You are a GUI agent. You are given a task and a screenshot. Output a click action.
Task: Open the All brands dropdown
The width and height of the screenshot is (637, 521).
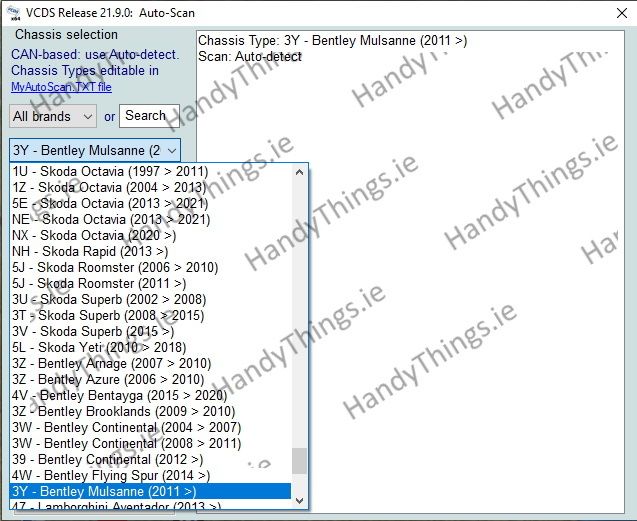click(53, 116)
